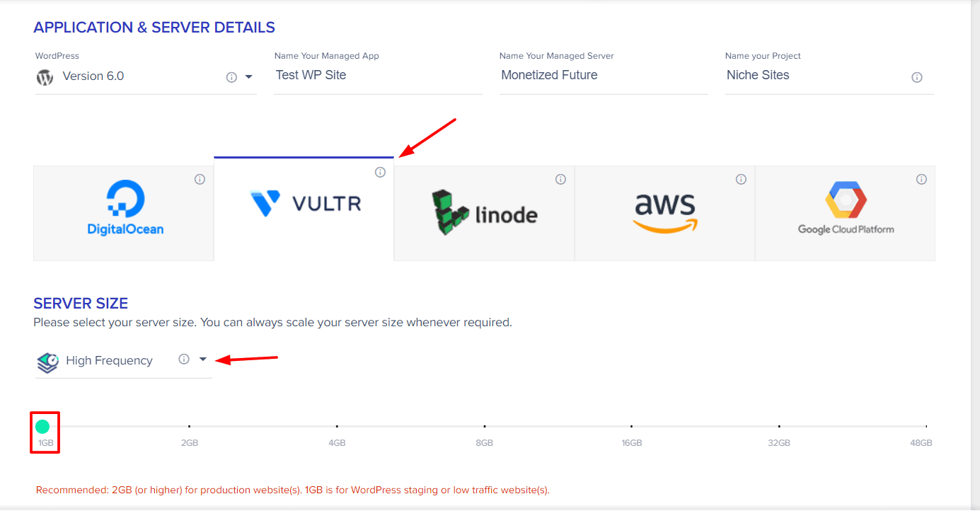Screen dimensions: 980x523
Task: Choose Linode as the cloud provider
Action: (x=484, y=213)
